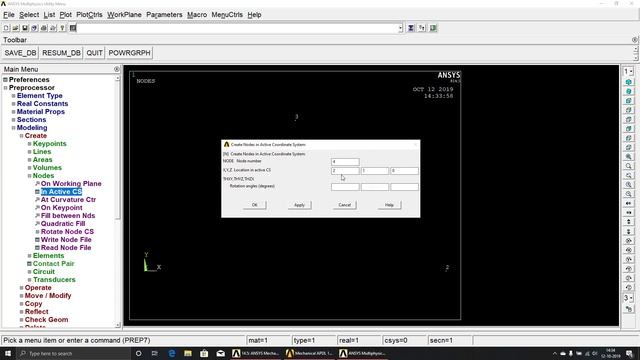Click the ANSYS Help question-mark icon
640x360 pixels.
pyautogui.click(x=62, y=28)
